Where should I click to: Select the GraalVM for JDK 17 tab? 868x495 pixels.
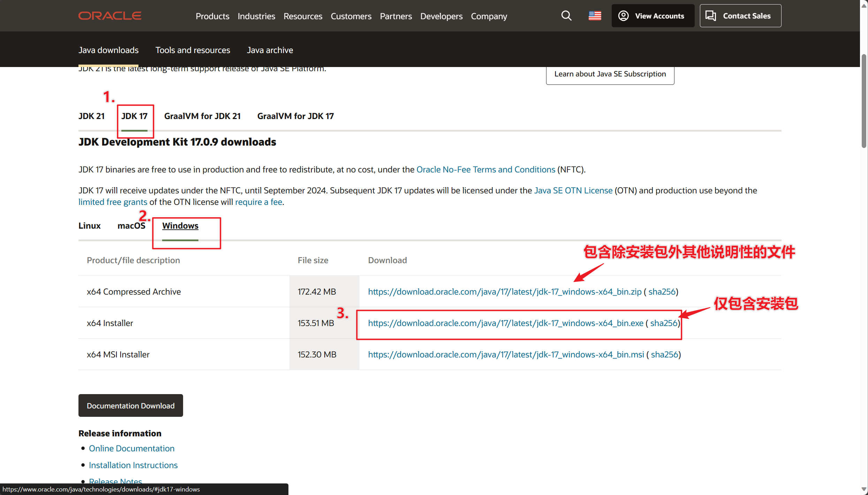pyautogui.click(x=295, y=116)
